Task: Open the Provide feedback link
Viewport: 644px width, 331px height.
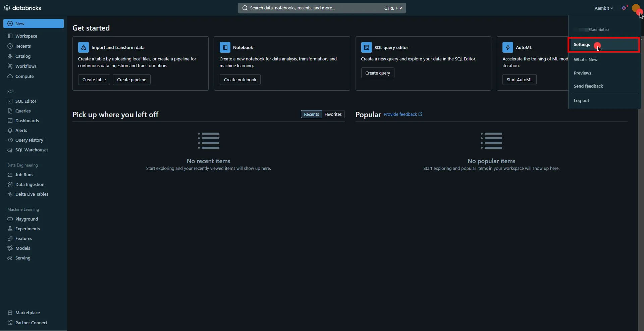Action: click(x=402, y=114)
